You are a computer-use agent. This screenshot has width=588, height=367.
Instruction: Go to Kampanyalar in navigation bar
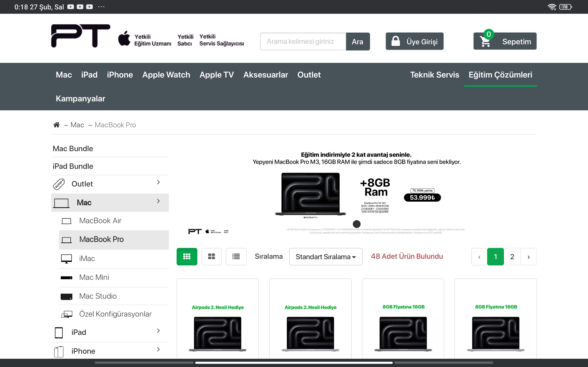tap(80, 99)
